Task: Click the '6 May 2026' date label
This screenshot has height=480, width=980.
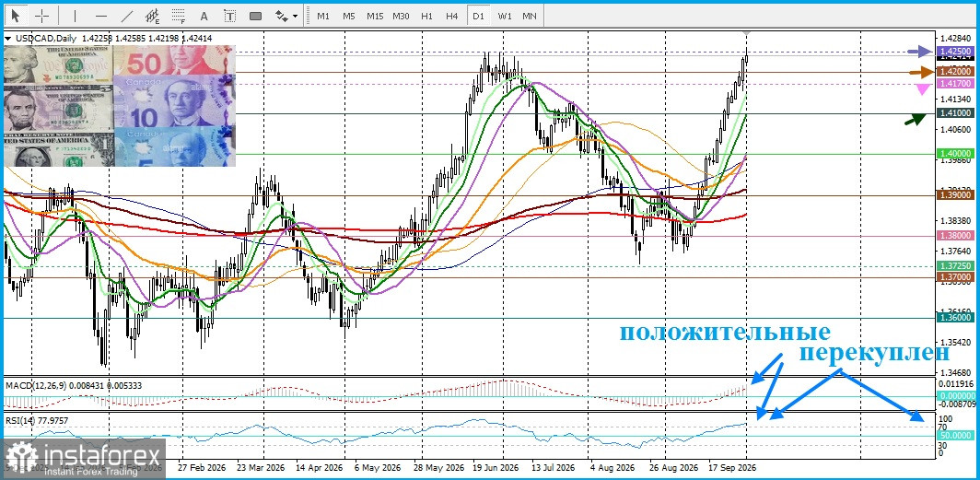Action: [x=377, y=467]
